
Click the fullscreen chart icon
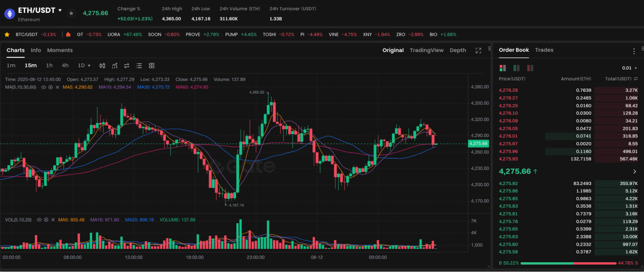[478, 51]
